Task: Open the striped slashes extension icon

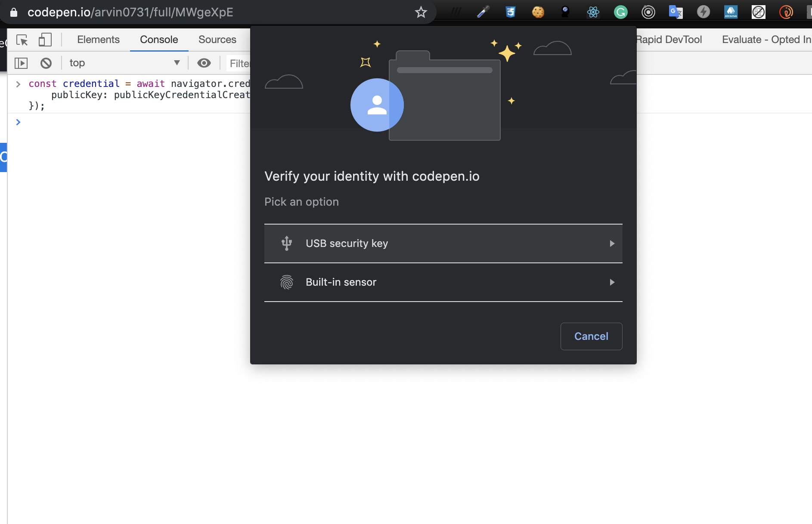Action: pyautogui.click(x=456, y=12)
